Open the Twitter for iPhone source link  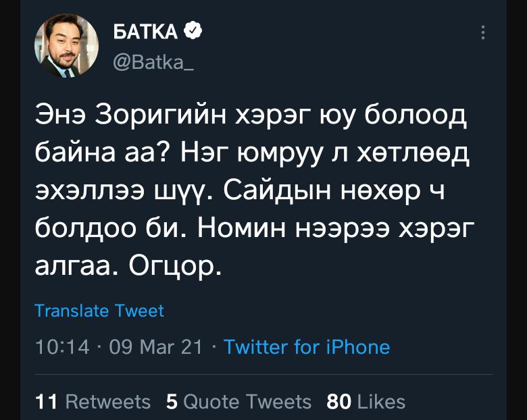pos(307,347)
